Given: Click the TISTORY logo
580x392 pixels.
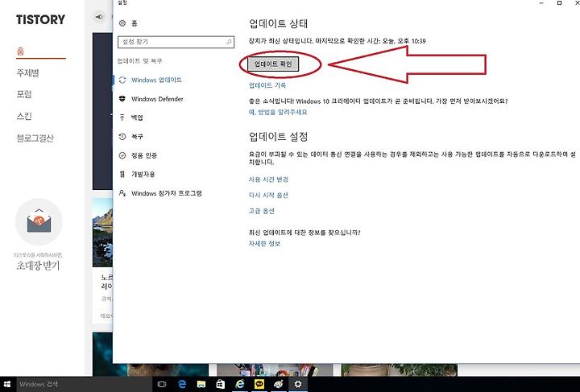Looking at the screenshot, I should (41, 19).
